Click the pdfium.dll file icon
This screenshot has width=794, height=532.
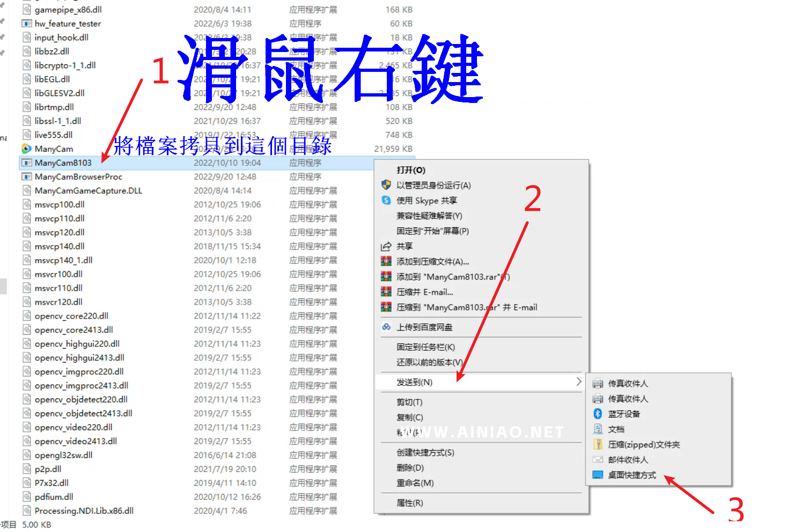(26, 497)
